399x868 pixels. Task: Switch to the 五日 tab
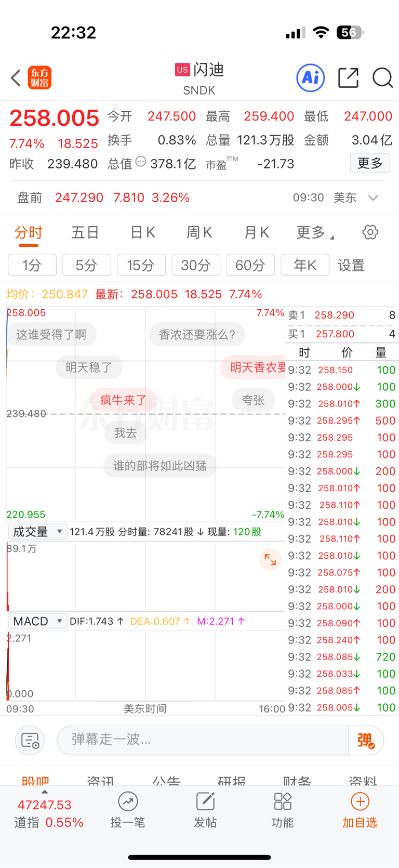pos(85,232)
